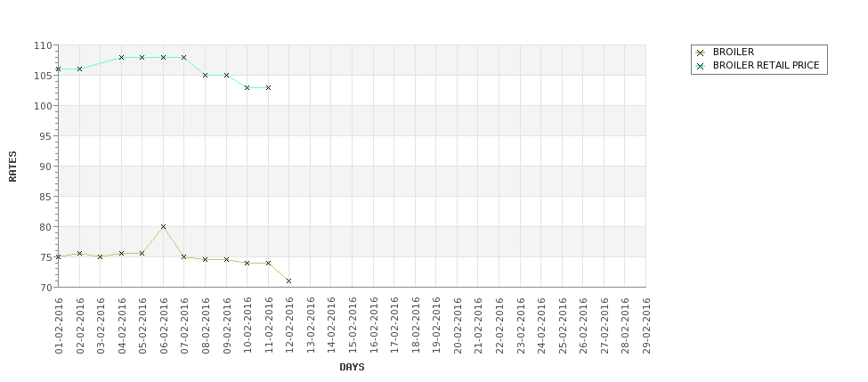
Task: Click retail price data point on 01-02-2016
Action: [x=59, y=69]
